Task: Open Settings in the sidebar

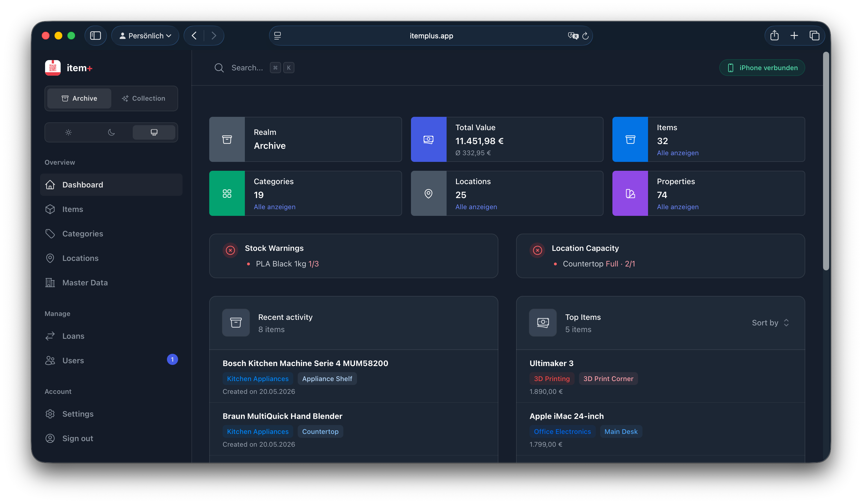Action: pyautogui.click(x=111, y=414)
